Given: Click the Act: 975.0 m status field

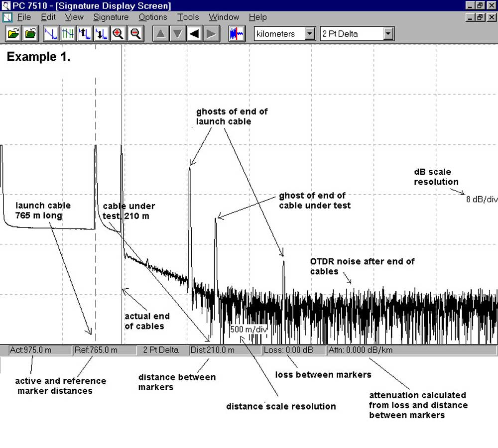Looking at the screenshot, I should (x=40, y=350).
